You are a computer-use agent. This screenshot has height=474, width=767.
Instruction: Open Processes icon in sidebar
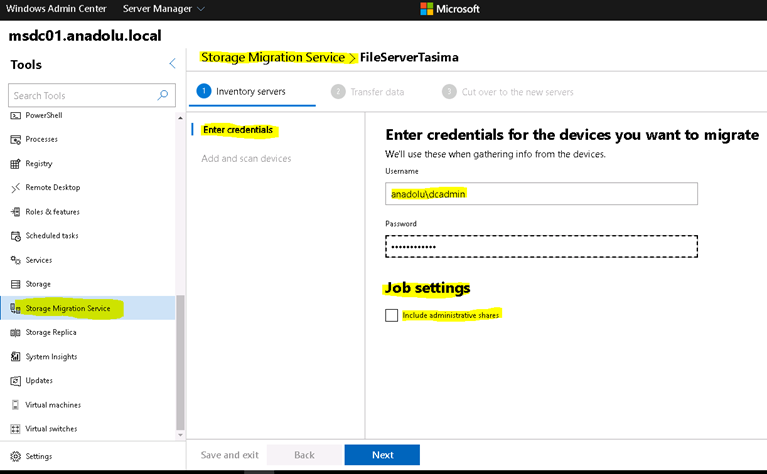[x=16, y=139]
